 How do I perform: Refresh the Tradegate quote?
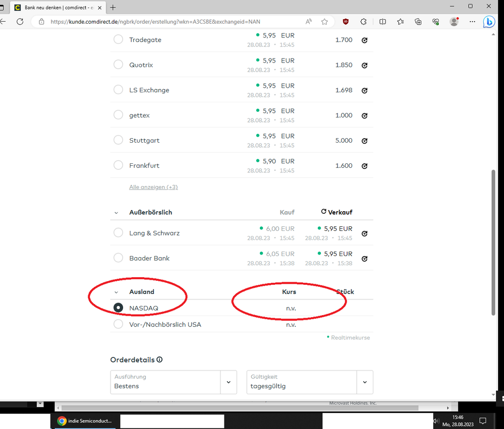point(364,40)
